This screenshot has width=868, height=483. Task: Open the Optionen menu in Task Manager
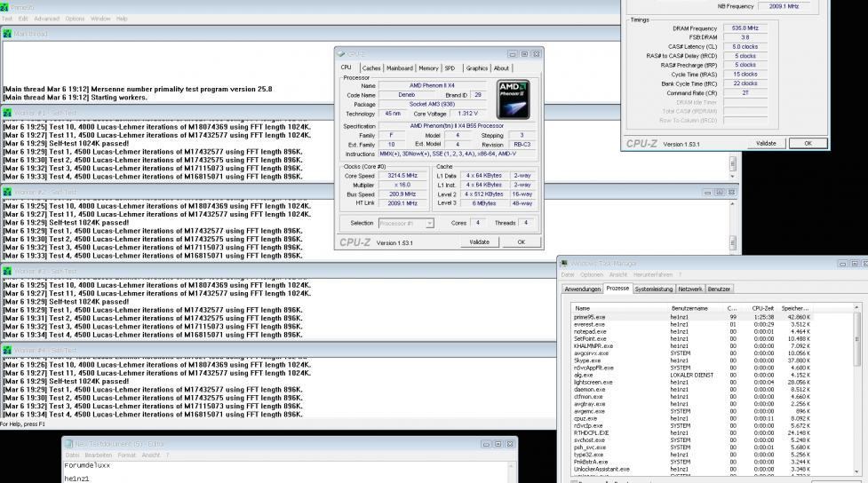pyautogui.click(x=591, y=274)
